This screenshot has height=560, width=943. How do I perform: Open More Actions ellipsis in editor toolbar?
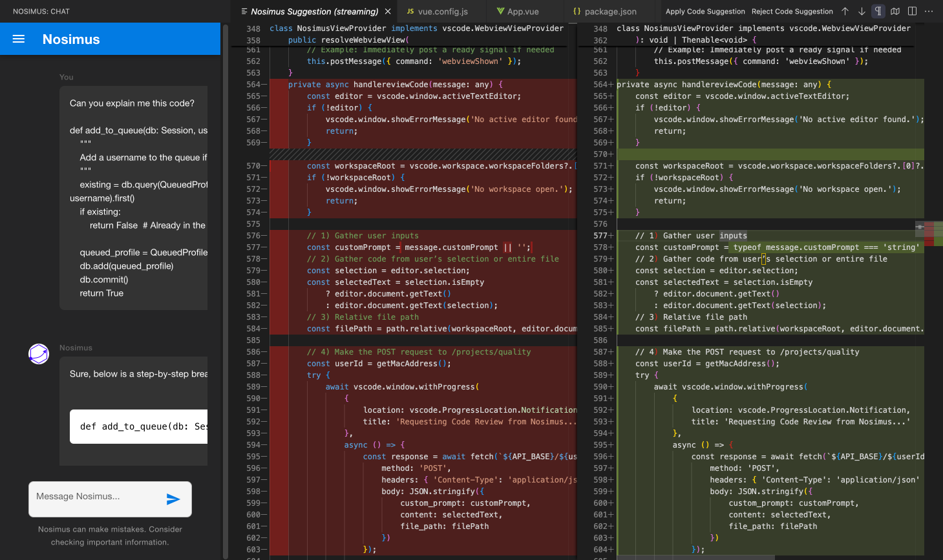[x=929, y=11]
